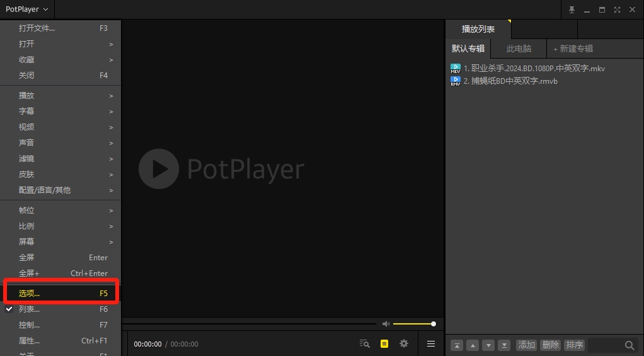Choose 属性... menu item
The height and width of the screenshot is (356, 644).
[60, 341]
